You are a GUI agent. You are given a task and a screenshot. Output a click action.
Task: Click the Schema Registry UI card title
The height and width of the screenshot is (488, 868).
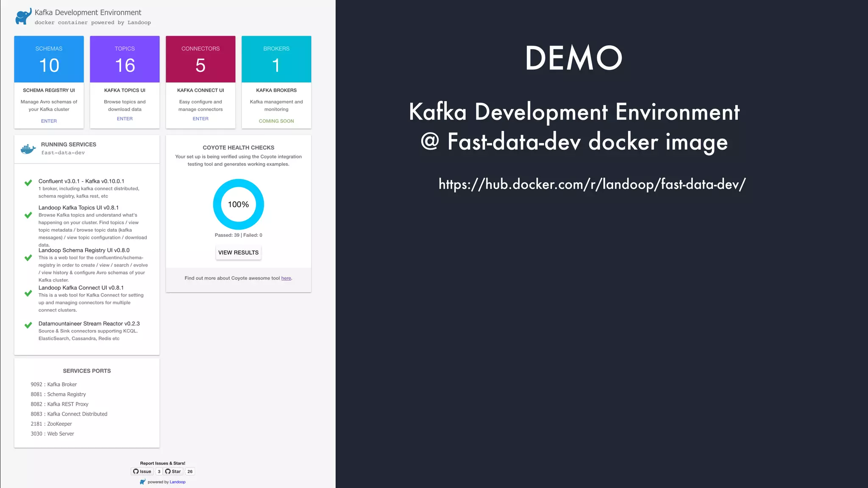coord(49,90)
